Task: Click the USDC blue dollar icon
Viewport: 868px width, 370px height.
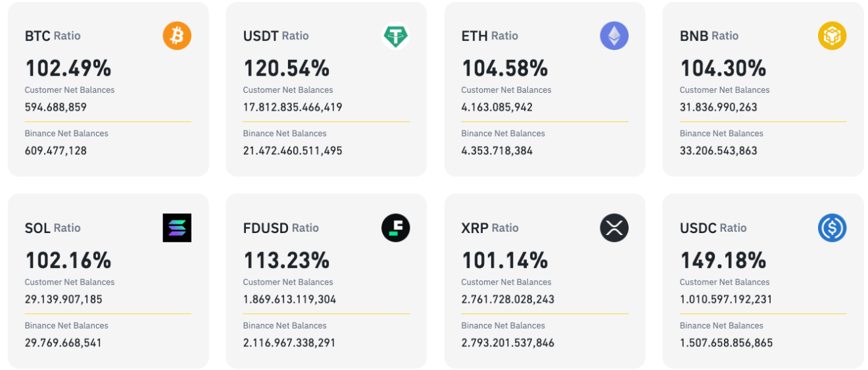Action: coord(832,228)
